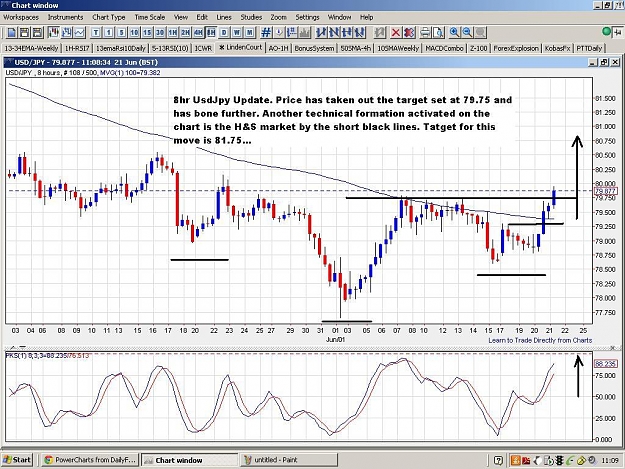625x469 pixels.
Task: Select the 15-minute time scale button
Action: click(x=147, y=32)
